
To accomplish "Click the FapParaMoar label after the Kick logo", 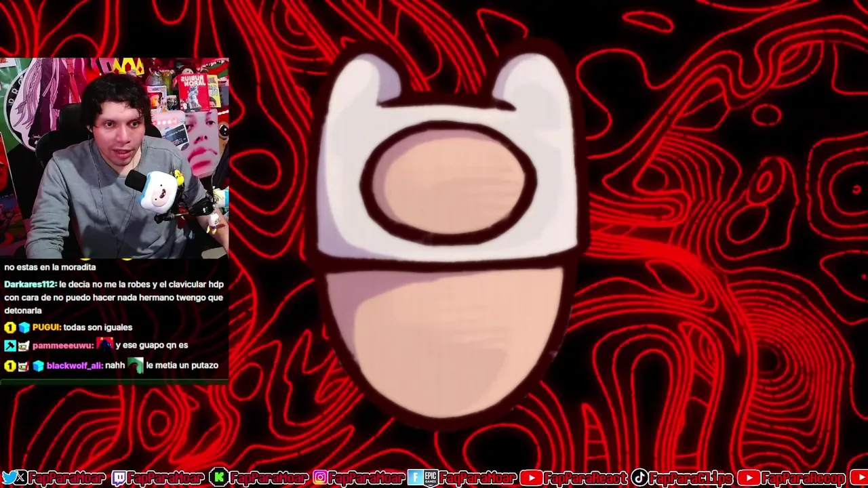I will [x=269, y=478].
